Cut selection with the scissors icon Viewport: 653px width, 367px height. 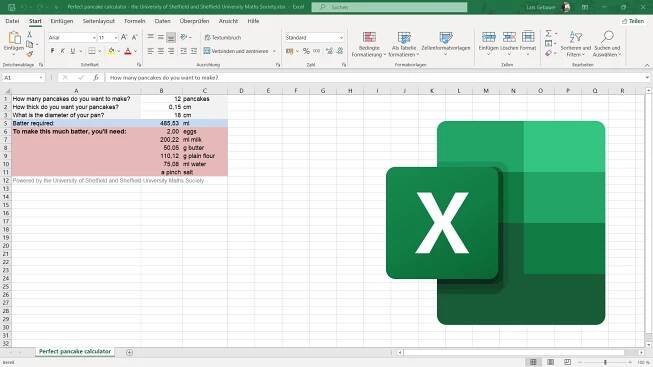[x=30, y=35]
